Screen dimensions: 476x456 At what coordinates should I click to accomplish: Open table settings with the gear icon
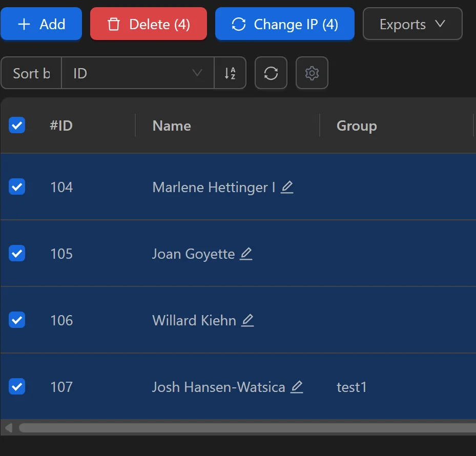click(x=312, y=73)
